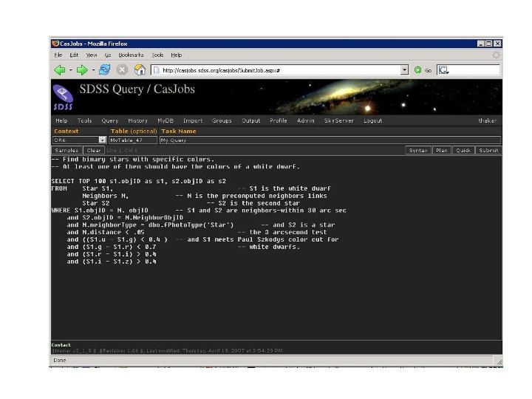Click the Samples button
The height and width of the screenshot is (399, 532).
tap(66, 150)
